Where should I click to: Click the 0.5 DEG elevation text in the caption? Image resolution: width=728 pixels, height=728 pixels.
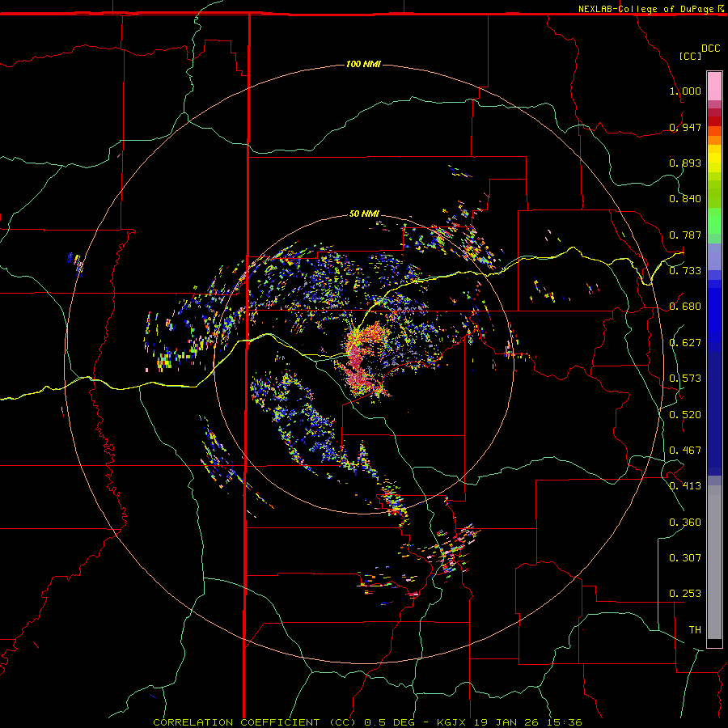tap(389, 722)
